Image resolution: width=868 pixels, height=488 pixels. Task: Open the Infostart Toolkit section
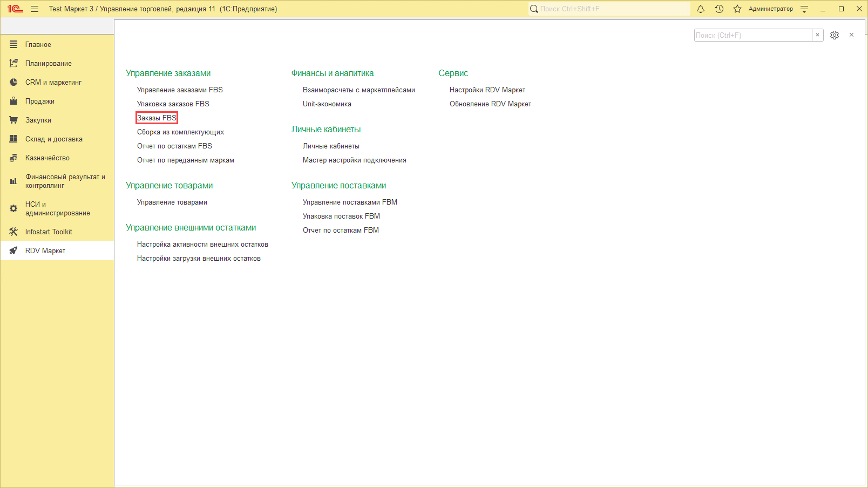pos(57,232)
